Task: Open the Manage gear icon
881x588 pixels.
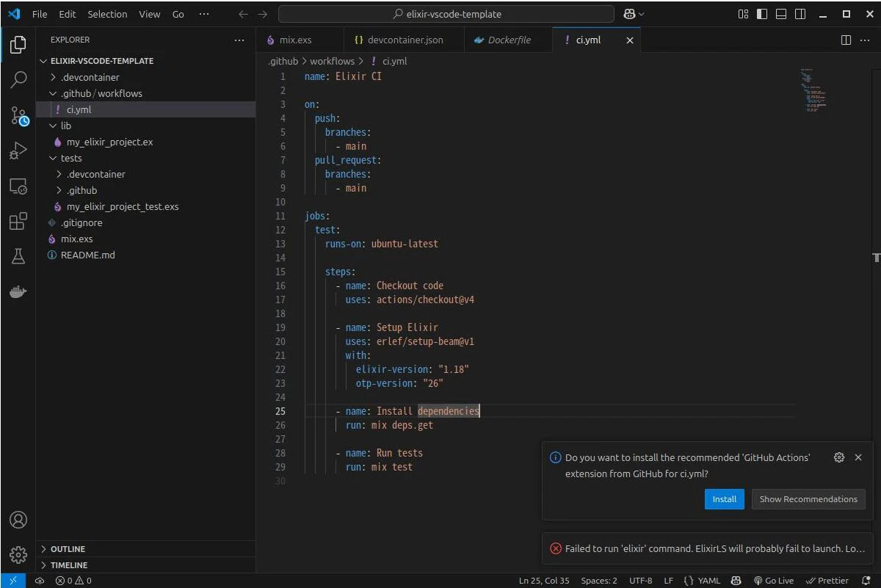Action: (x=18, y=554)
